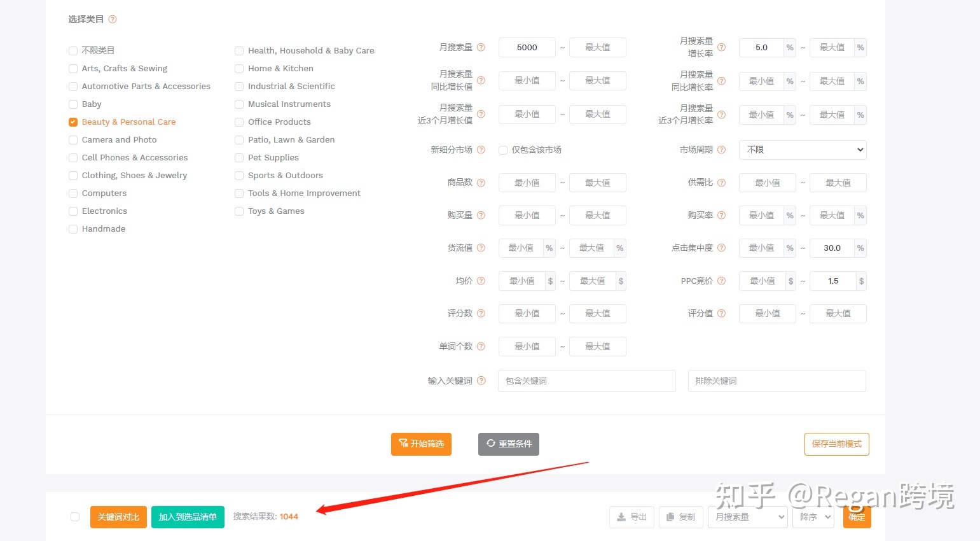
Task: Focus the 包含关键词 input field
Action: [586, 381]
